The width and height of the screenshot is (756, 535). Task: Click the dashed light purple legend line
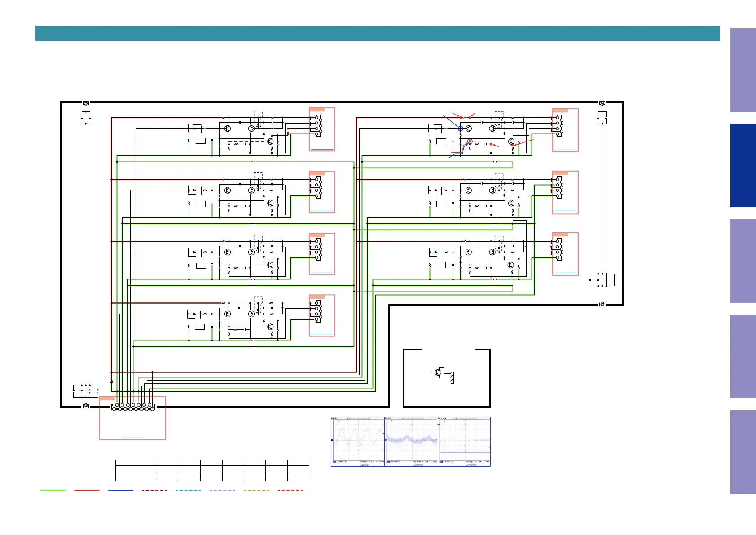pos(222,490)
